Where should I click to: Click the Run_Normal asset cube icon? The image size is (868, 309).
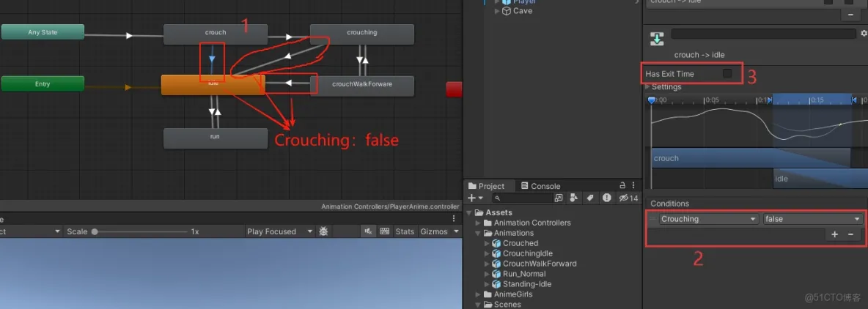pyautogui.click(x=496, y=274)
